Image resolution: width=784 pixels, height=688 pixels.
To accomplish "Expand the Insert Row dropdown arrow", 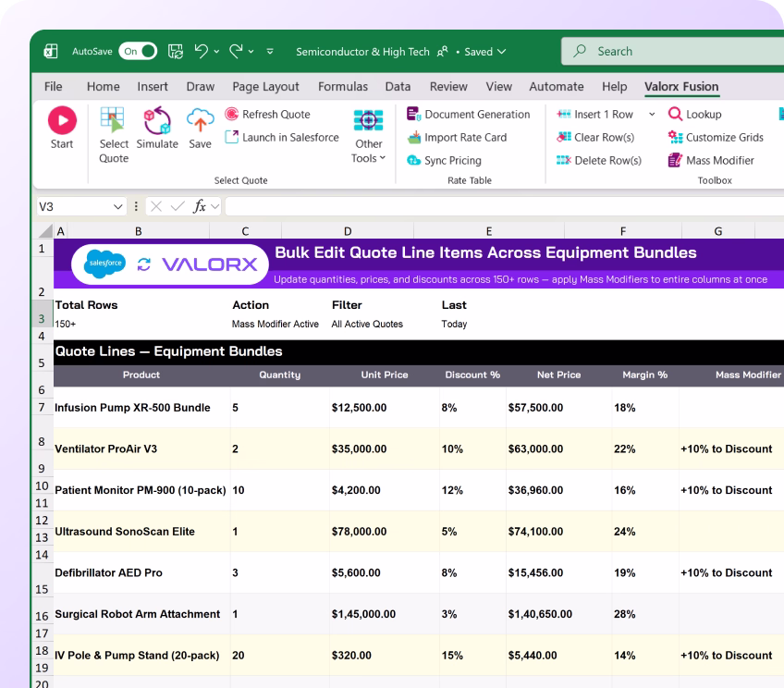I will click(652, 115).
